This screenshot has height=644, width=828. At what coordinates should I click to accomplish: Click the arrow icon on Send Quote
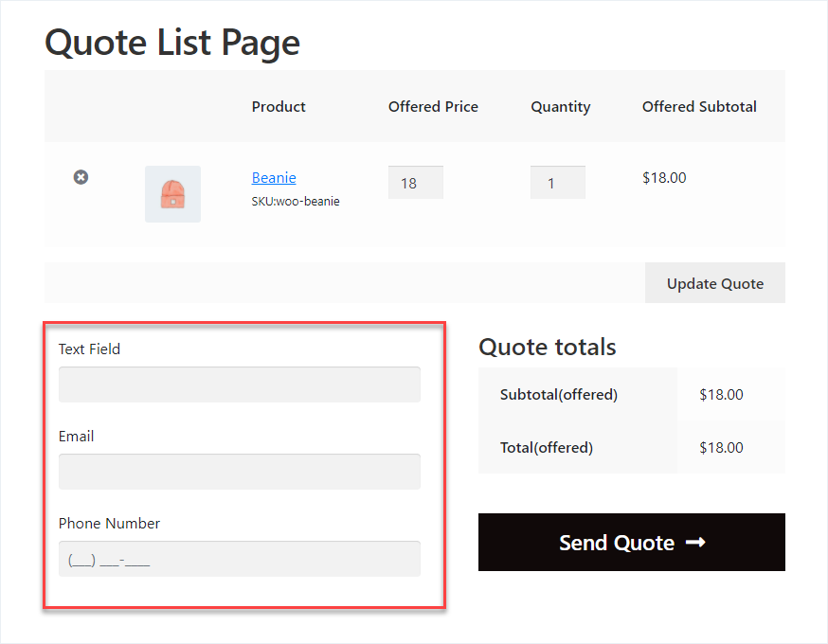(x=695, y=542)
